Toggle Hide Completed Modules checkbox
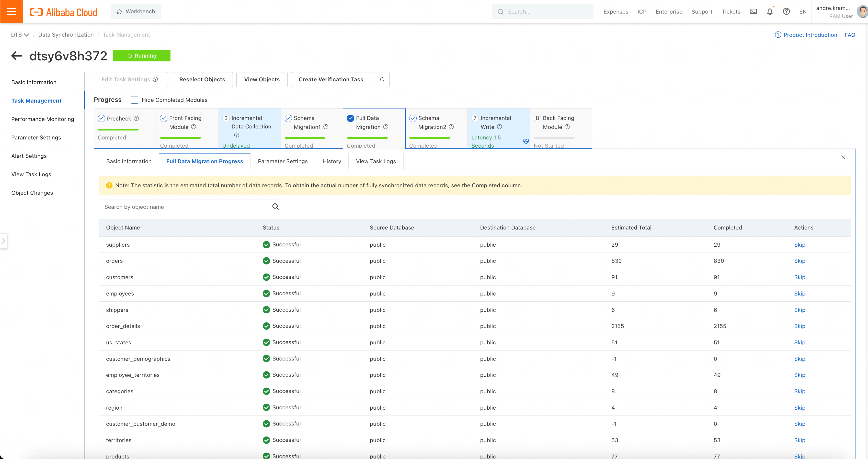 pyautogui.click(x=134, y=100)
